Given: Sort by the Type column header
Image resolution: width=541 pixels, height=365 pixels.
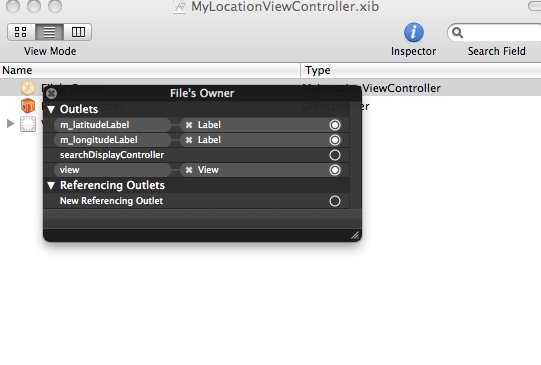Looking at the screenshot, I should click(421, 70).
